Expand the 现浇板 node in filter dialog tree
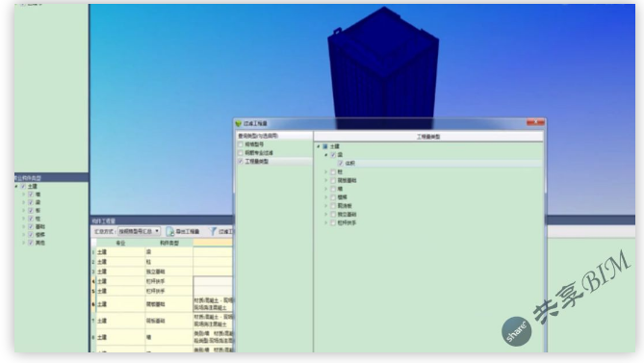Screen dimensions: 644x363 pyautogui.click(x=326, y=206)
